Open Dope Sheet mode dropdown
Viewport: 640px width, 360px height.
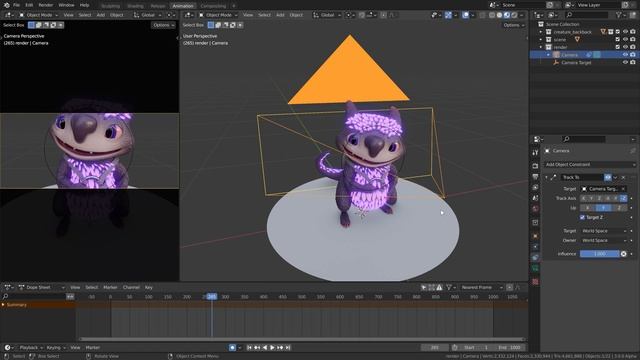(41, 287)
